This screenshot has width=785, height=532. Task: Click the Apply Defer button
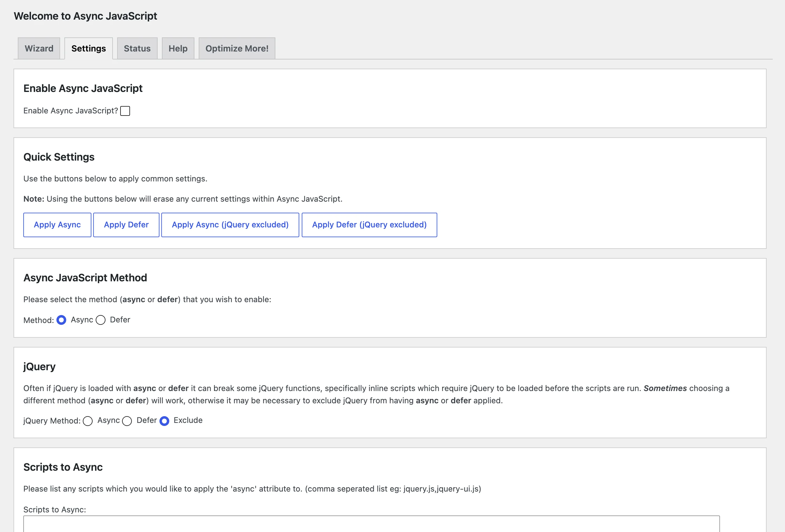[x=126, y=225]
